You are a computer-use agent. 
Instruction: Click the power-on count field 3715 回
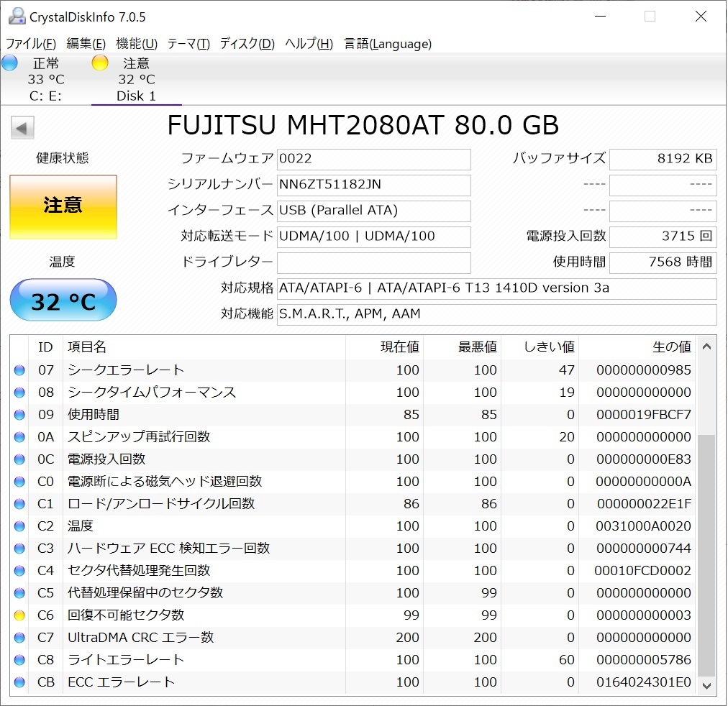point(663,237)
